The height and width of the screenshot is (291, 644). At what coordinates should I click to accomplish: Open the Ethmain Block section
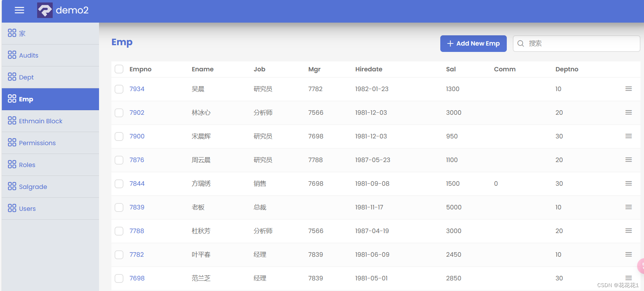50,121
